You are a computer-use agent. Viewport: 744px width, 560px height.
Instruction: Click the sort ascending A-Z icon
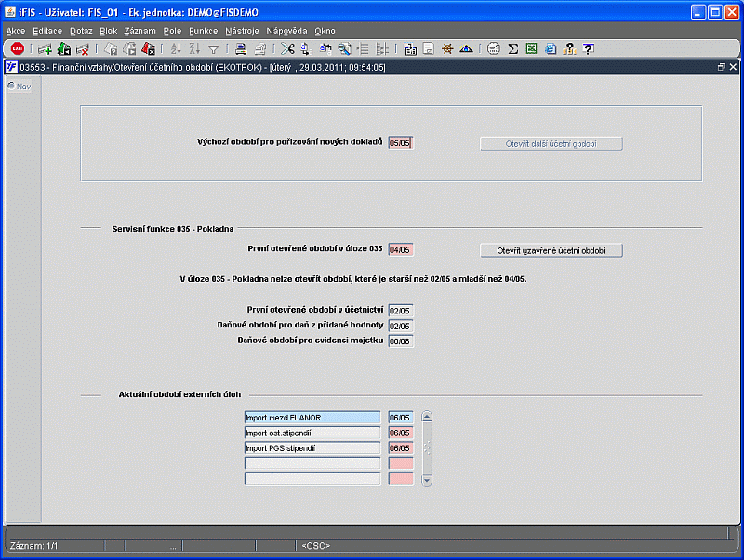click(x=176, y=48)
